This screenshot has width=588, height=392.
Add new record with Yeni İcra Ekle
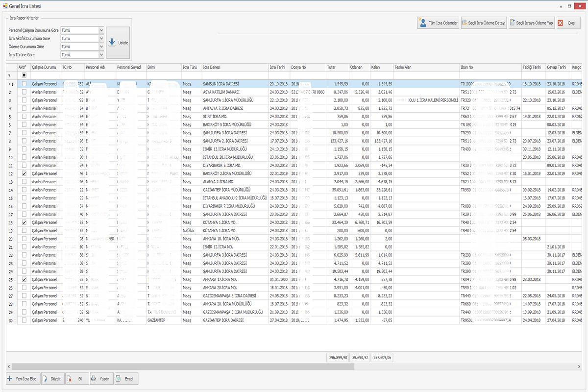(x=10, y=379)
